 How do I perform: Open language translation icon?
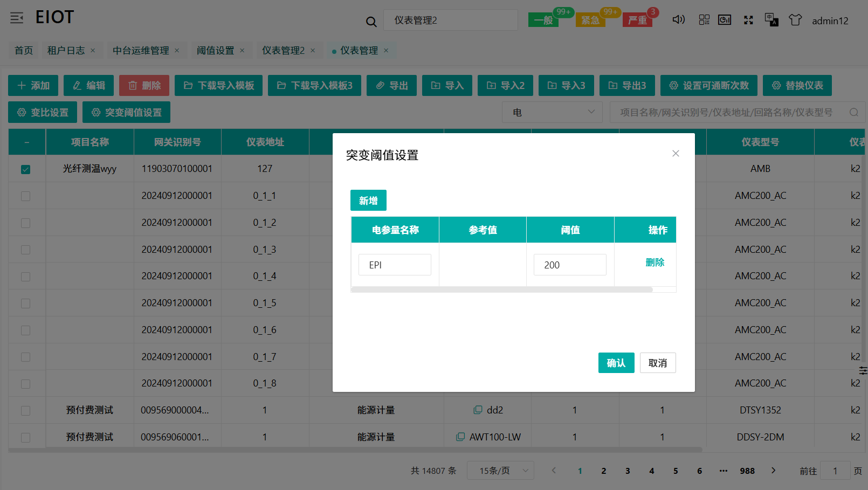pyautogui.click(x=771, y=20)
